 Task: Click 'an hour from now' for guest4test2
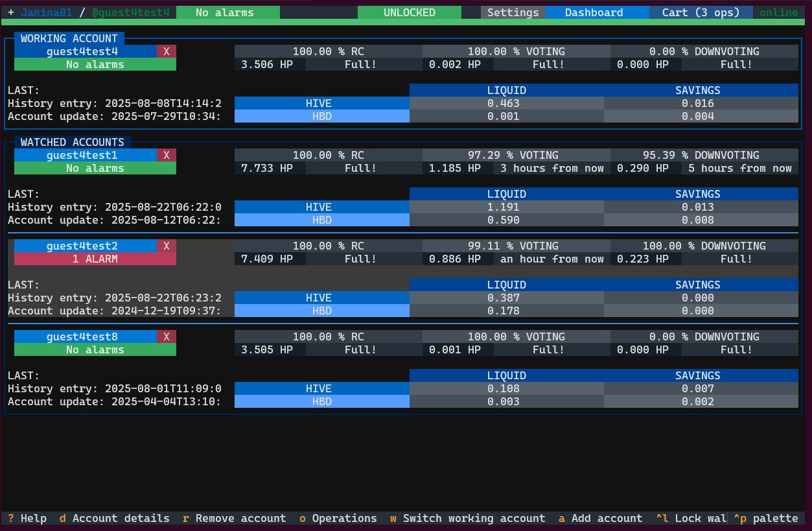click(x=552, y=259)
